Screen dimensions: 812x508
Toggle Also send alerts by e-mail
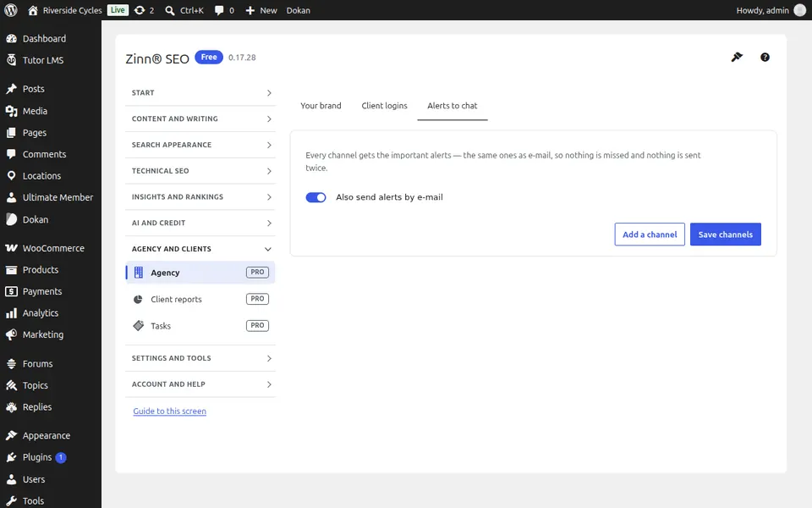point(315,197)
